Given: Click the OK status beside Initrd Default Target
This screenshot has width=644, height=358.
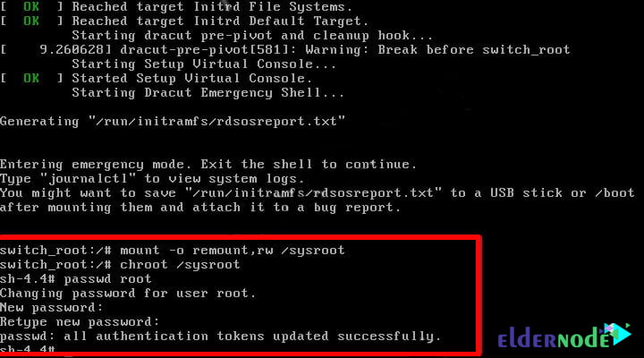Looking at the screenshot, I should (31, 21).
